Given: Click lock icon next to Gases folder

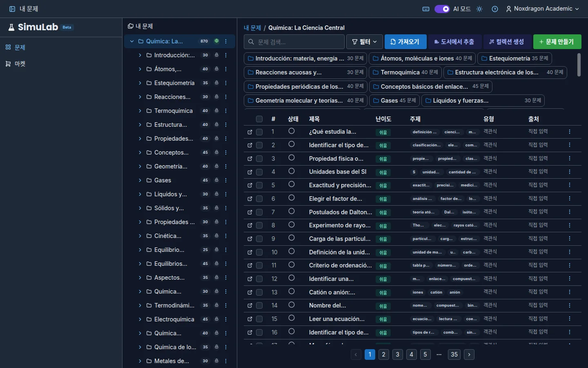Looking at the screenshot, I should coord(216,180).
